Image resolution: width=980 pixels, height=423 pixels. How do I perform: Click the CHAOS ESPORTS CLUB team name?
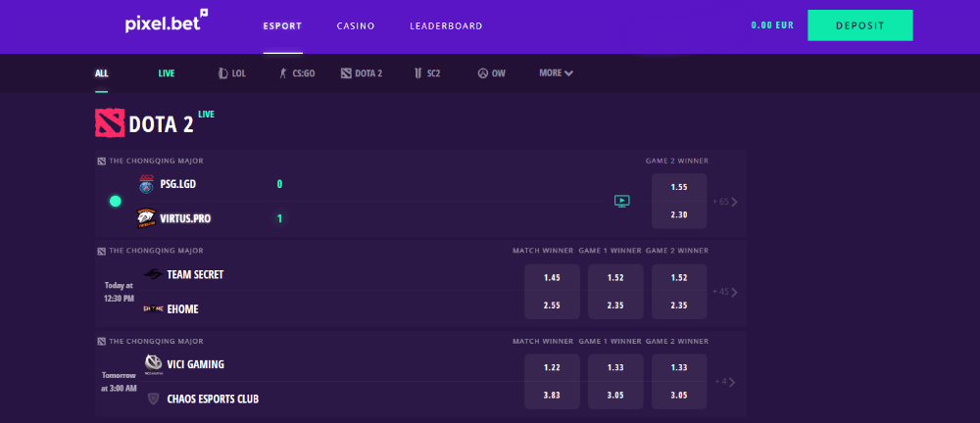click(213, 399)
